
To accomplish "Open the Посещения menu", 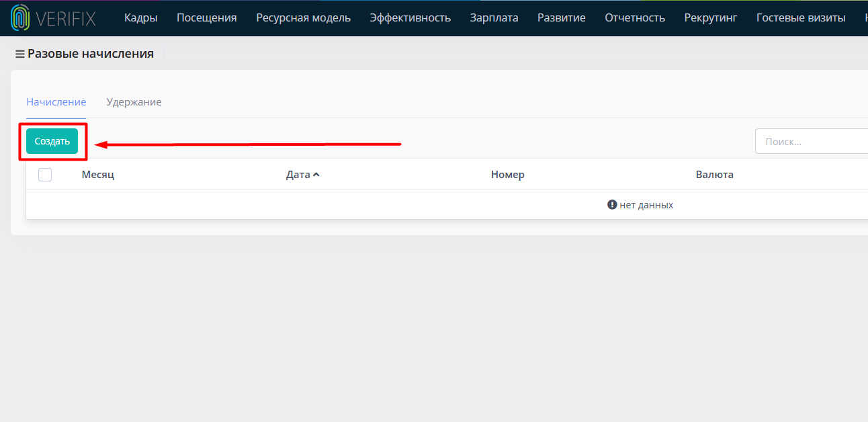I will click(x=207, y=17).
